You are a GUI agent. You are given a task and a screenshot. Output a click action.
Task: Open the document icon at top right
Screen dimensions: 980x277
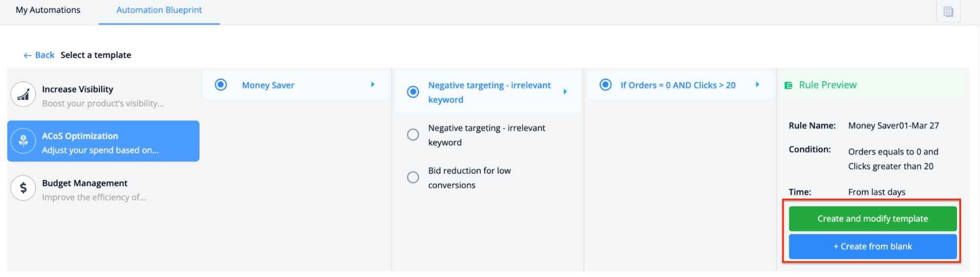click(x=948, y=11)
